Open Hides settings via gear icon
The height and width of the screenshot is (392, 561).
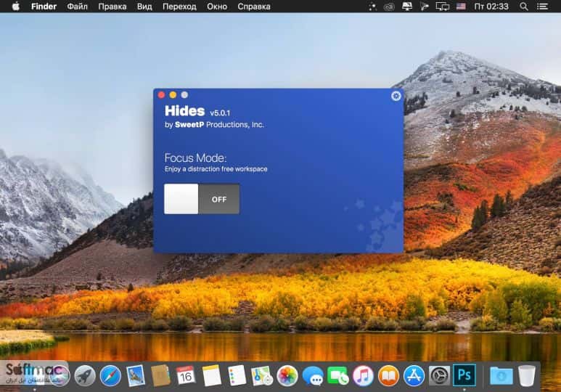pyautogui.click(x=396, y=96)
